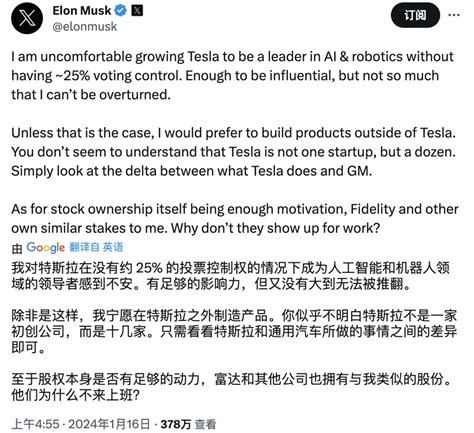Click the 378万 view count number
The height and width of the screenshot is (433, 474).
click(x=176, y=424)
